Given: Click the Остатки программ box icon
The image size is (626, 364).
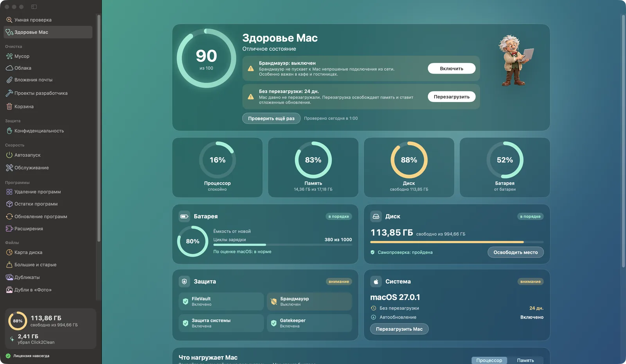Looking at the screenshot, I should [x=9, y=204].
